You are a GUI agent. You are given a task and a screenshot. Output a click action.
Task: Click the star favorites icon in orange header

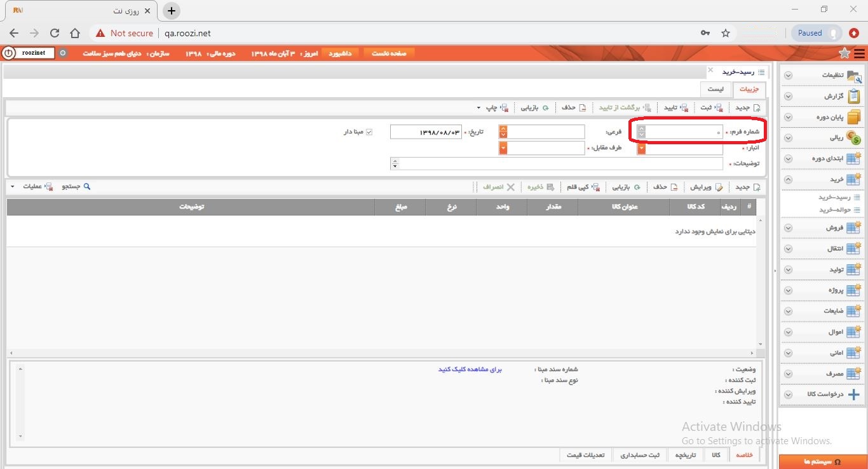pyautogui.click(x=844, y=53)
